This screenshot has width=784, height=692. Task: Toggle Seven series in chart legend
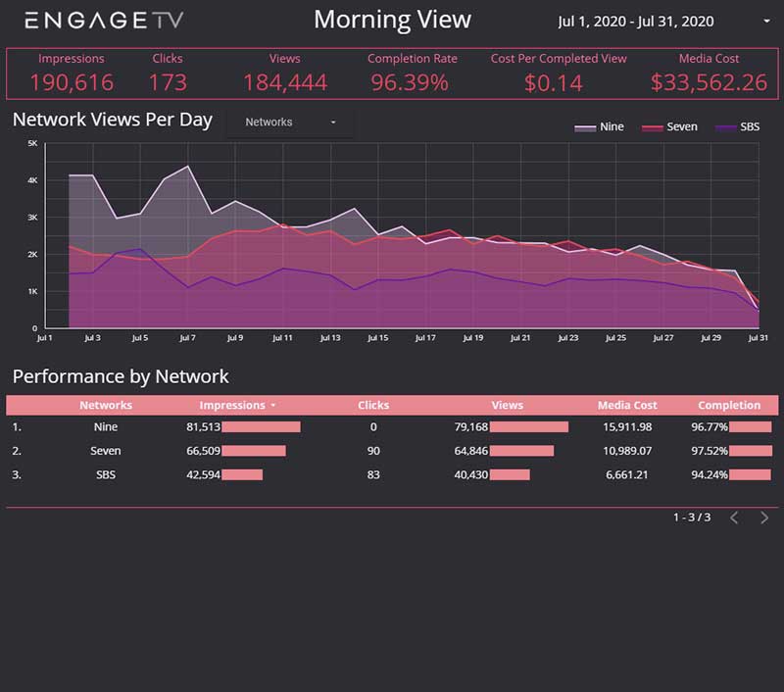pos(669,127)
